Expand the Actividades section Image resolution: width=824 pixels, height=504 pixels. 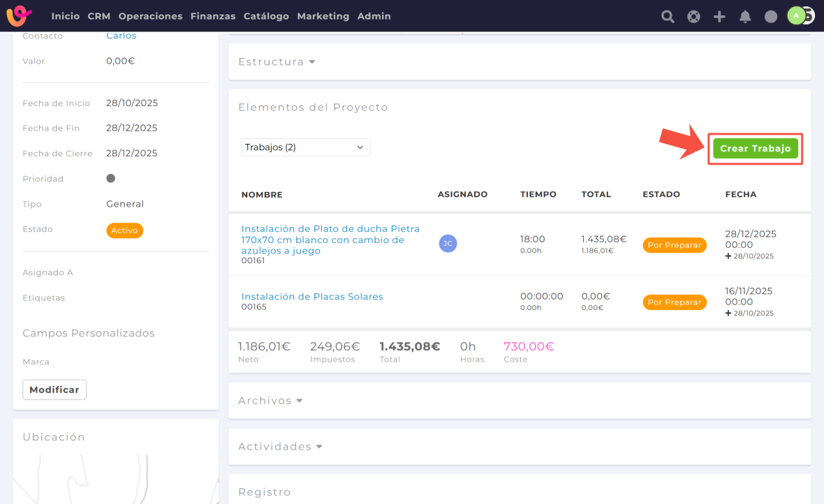(x=280, y=447)
